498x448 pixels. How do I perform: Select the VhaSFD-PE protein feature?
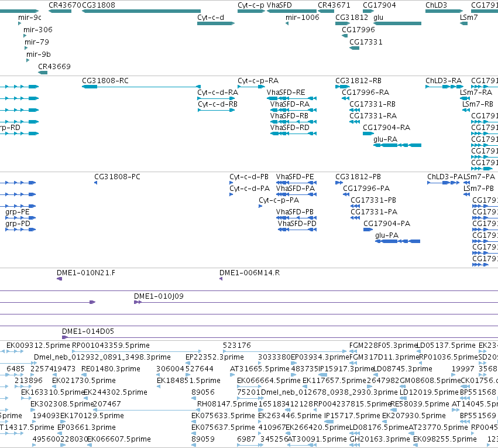(296, 183)
